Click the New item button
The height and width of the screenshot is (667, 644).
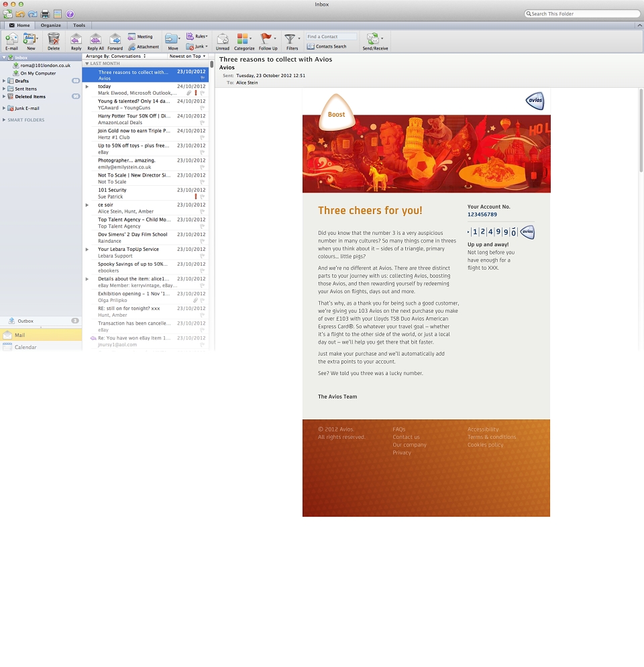pos(31,41)
